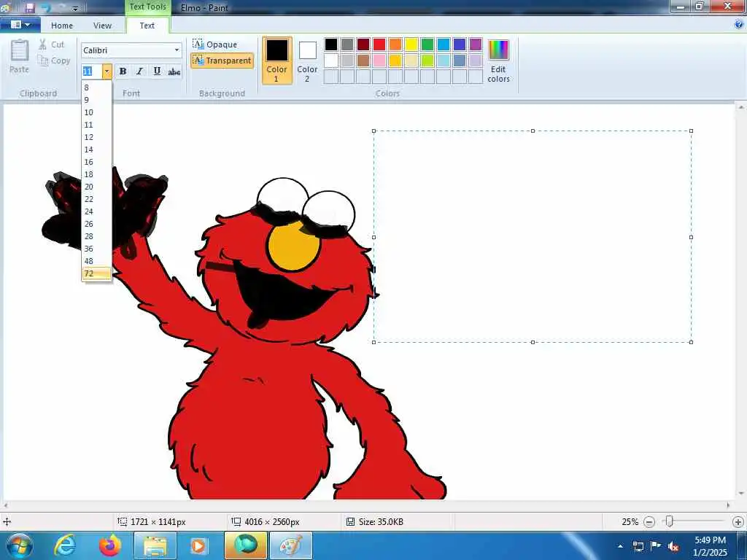Viewport: 747px width, 560px height.
Task: Click the horizontal scrollbar right arrow
Action: coord(729,505)
